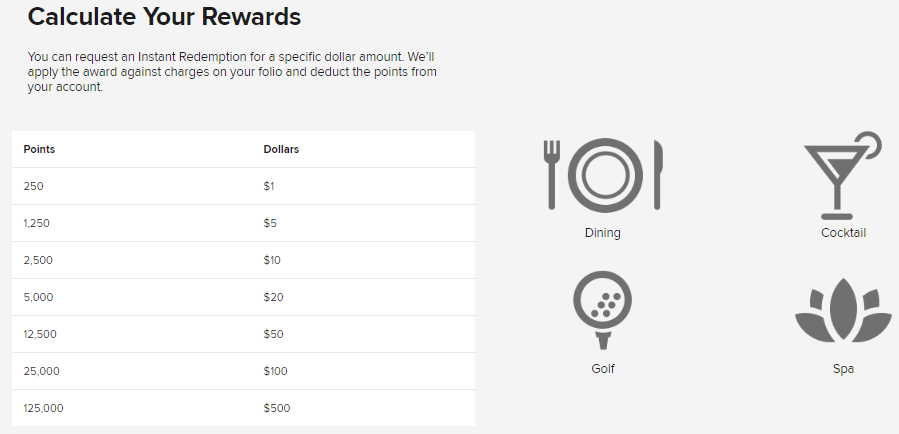This screenshot has width=899, height=434.
Task: Click the Dining plate and cutlery icon
Action: tap(603, 175)
